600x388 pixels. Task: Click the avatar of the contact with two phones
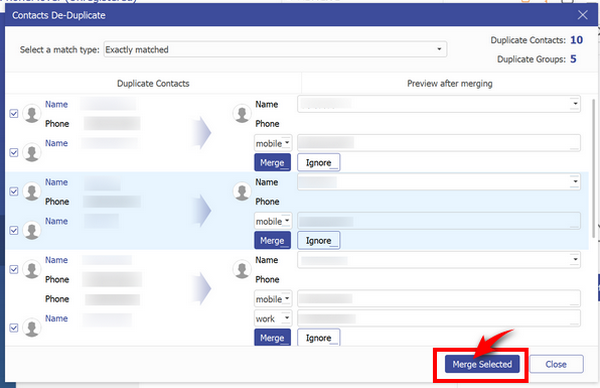point(32,269)
